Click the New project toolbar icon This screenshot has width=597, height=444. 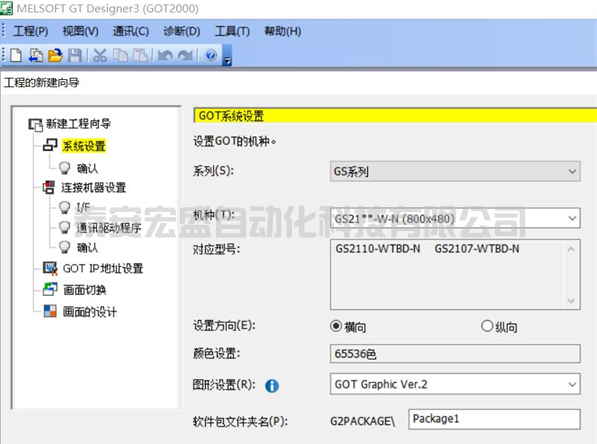(x=16, y=55)
